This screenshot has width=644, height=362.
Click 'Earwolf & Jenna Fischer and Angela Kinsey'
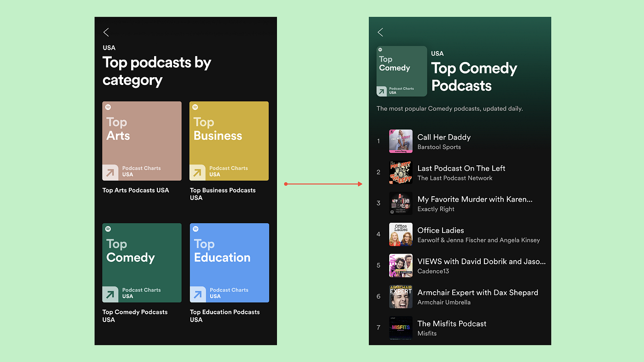tap(478, 240)
